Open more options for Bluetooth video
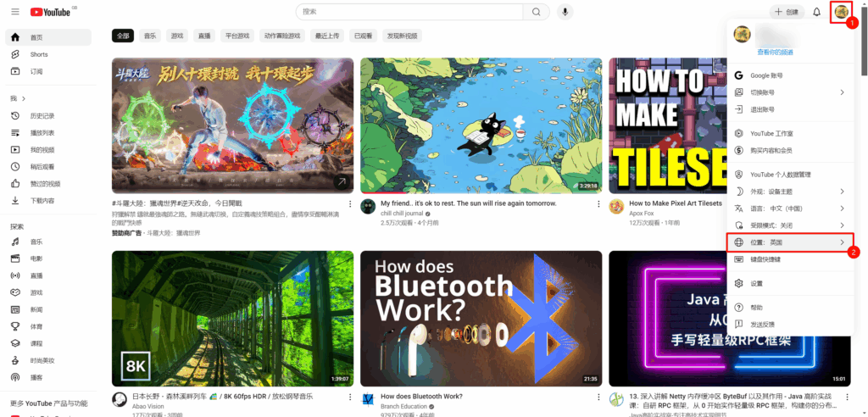868x417 pixels. [598, 397]
